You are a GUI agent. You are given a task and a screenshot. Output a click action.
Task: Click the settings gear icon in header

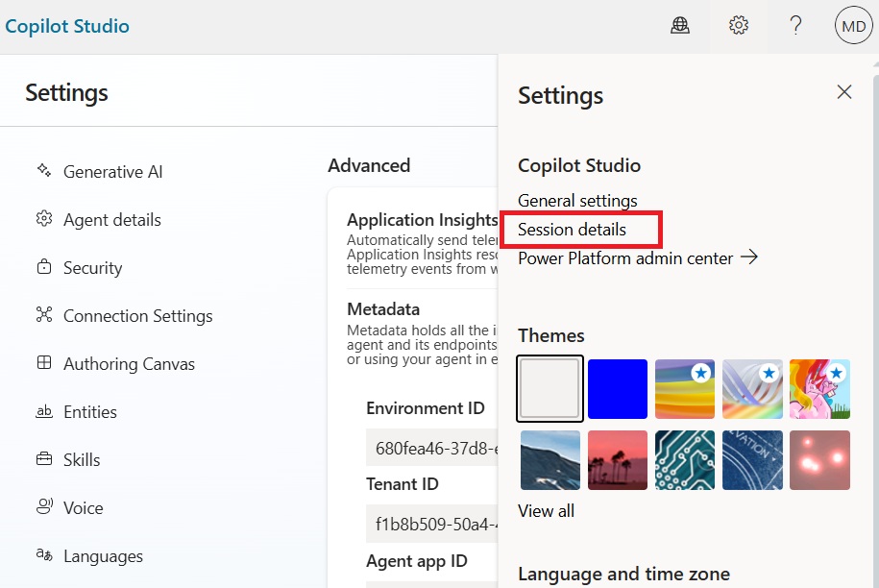pos(738,26)
